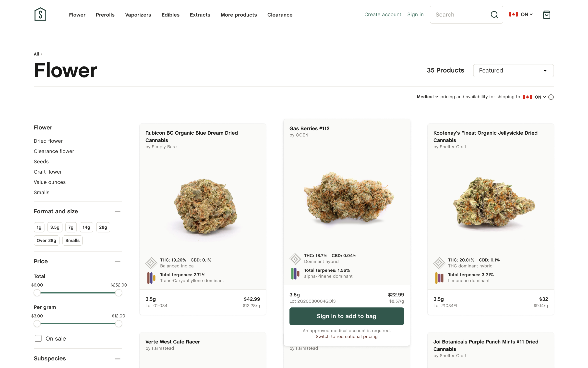Click into the Search input field

pos(460,15)
